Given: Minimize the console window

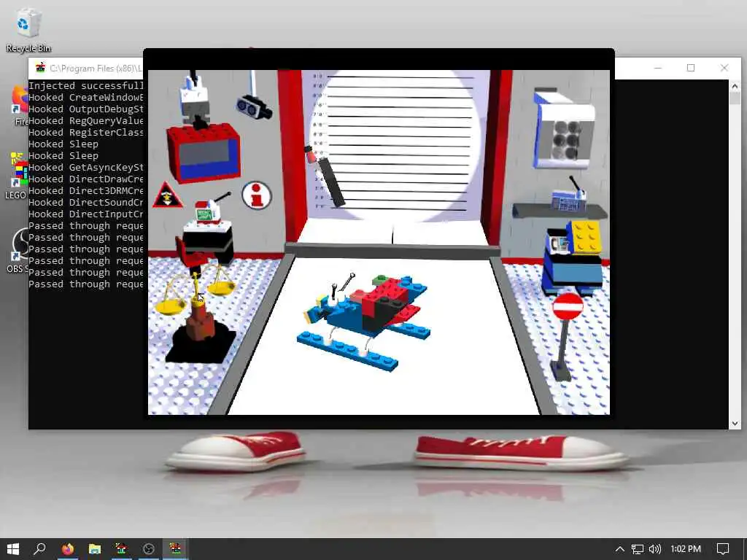Looking at the screenshot, I should (x=658, y=68).
